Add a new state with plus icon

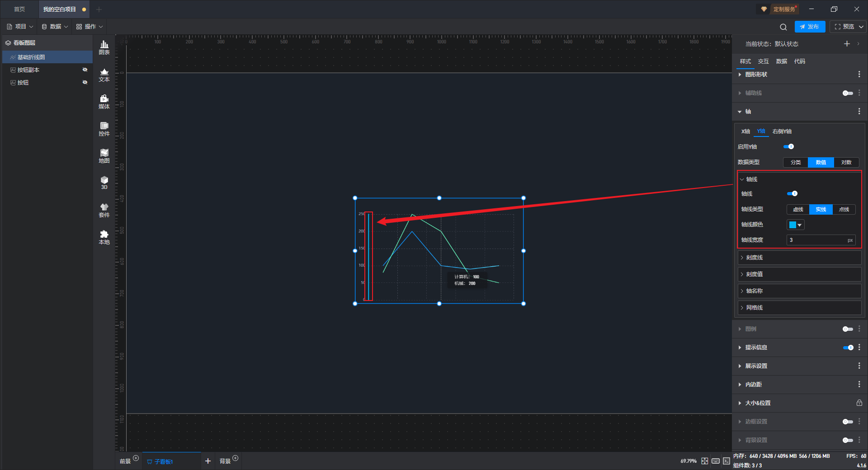tap(847, 44)
